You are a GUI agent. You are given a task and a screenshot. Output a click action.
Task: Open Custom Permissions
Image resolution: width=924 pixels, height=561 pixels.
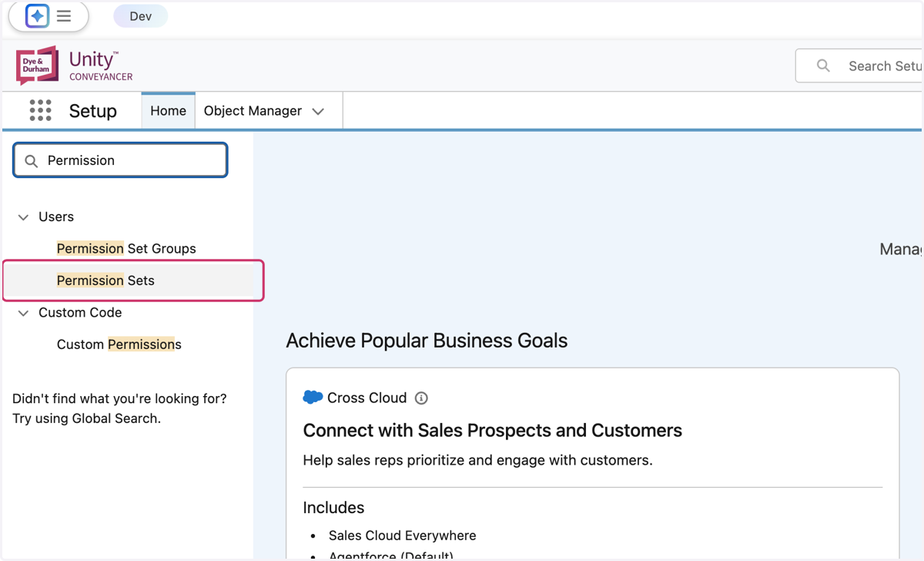(119, 344)
